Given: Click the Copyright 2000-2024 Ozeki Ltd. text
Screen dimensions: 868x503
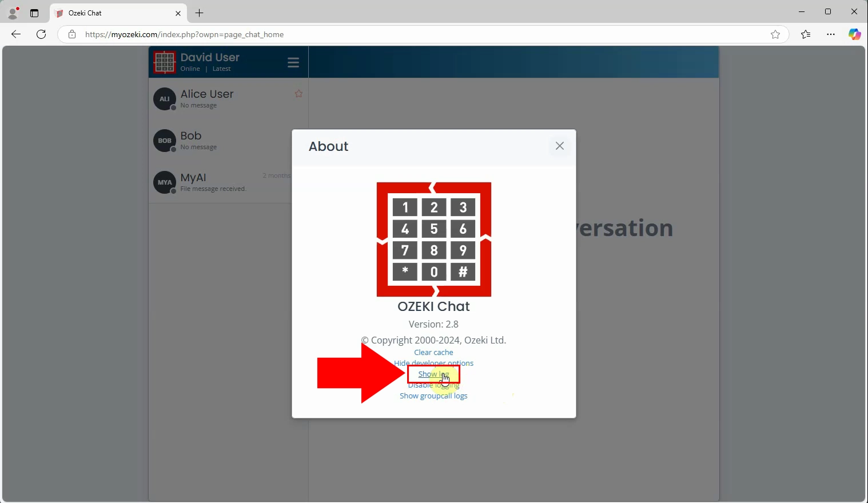Looking at the screenshot, I should tap(433, 340).
